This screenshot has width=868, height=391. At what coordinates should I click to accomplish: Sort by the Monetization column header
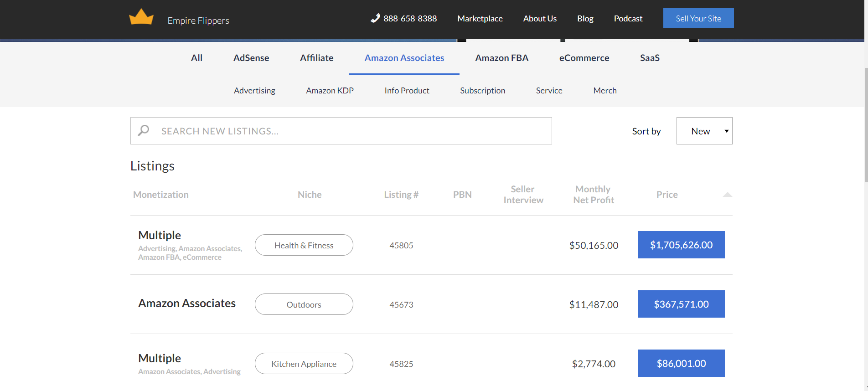click(x=160, y=195)
